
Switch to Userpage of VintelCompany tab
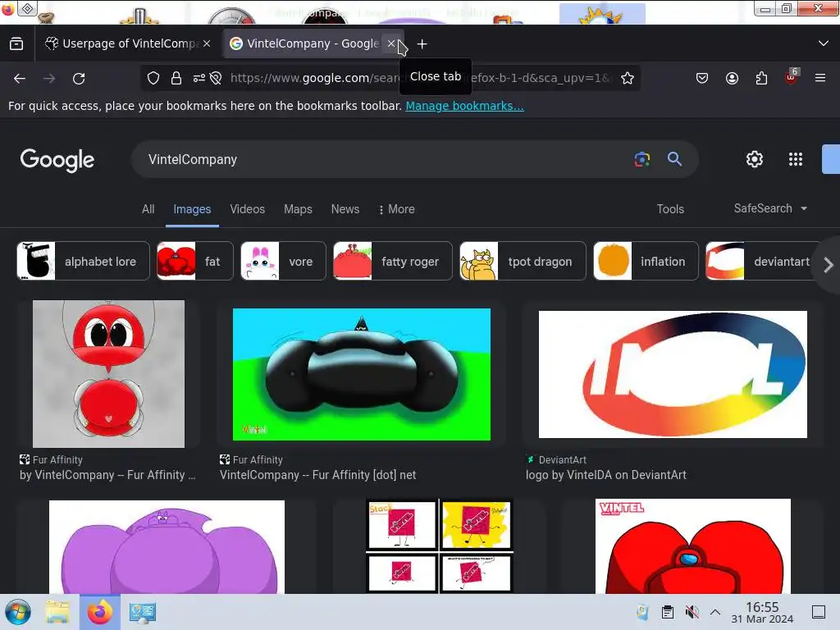(129, 43)
